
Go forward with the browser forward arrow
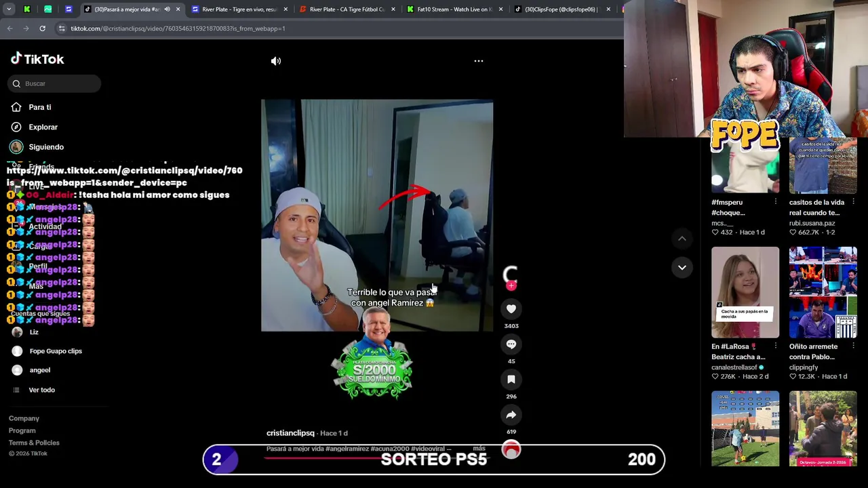click(x=26, y=28)
